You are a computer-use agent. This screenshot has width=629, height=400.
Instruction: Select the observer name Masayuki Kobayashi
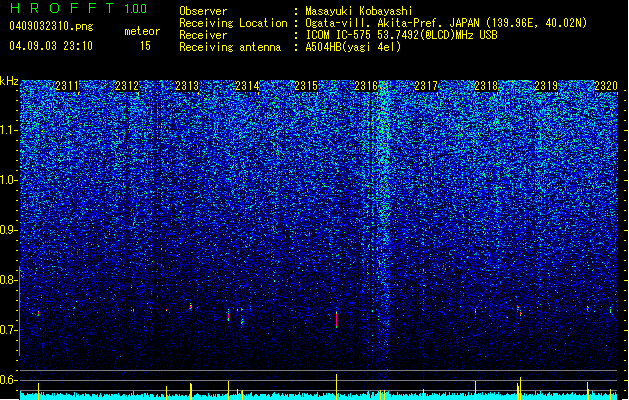click(359, 11)
